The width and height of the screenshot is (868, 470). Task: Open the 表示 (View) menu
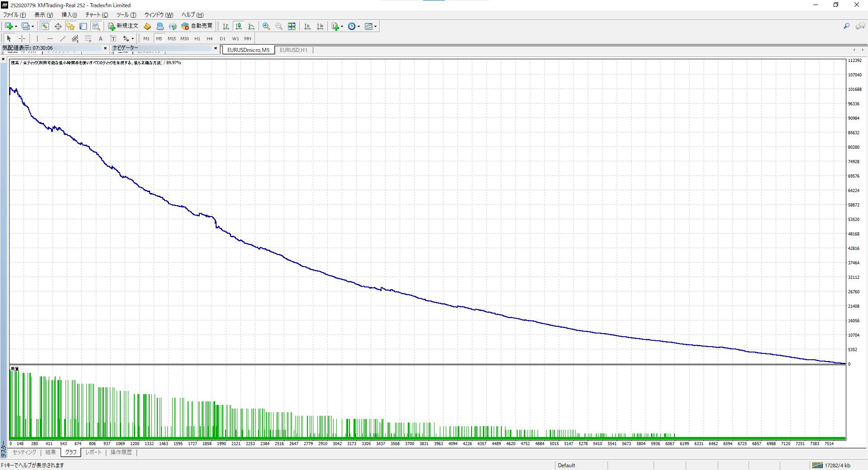pyautogui.click(x=43, y=15)
